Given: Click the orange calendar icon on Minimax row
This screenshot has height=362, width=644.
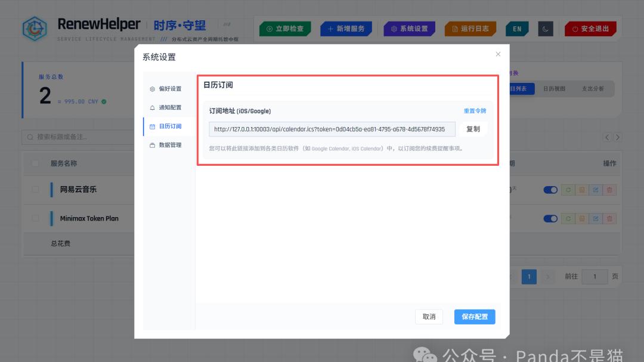Looking at the screenshot, I should (581, 218).
